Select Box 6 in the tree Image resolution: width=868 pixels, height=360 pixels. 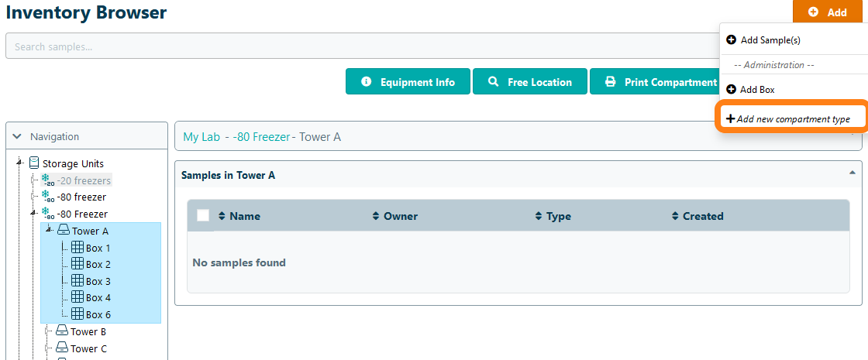click(x=98, y=314)
